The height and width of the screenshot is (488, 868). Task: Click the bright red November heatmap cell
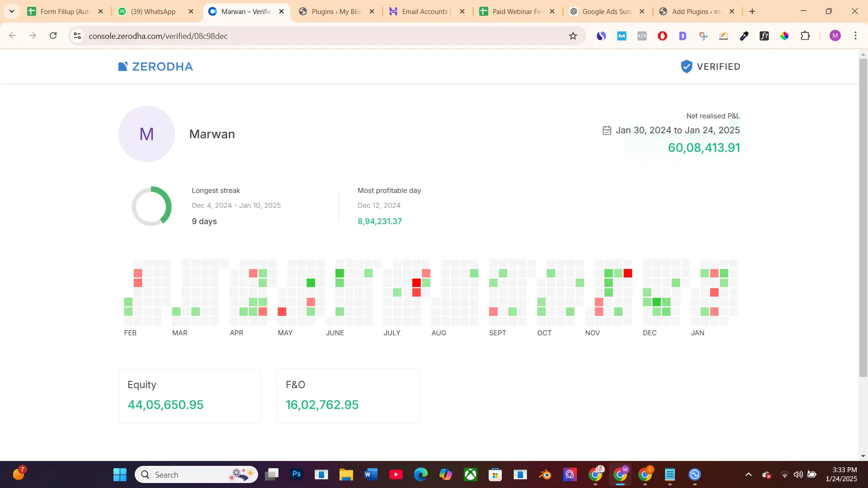(627, 273)
